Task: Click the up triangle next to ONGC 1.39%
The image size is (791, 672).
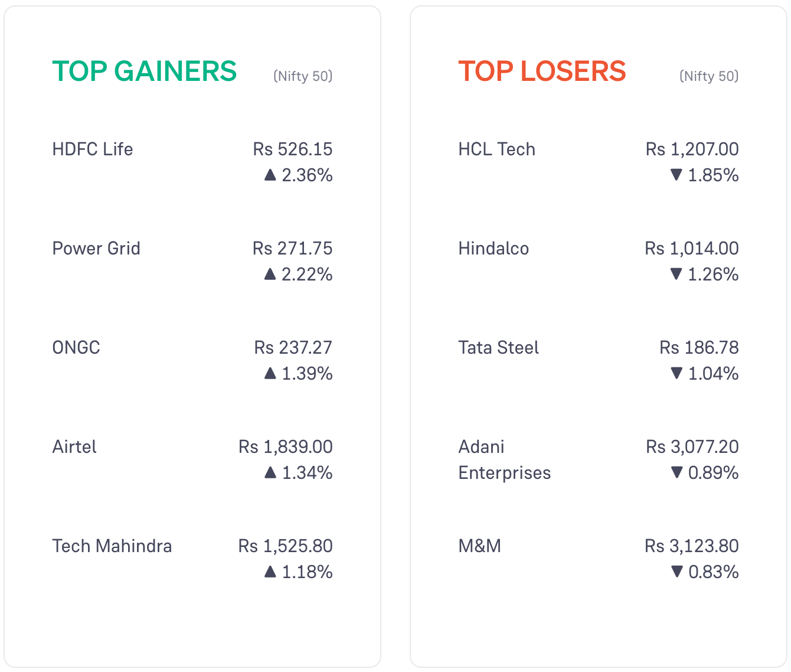Action: tap(270, 373)
